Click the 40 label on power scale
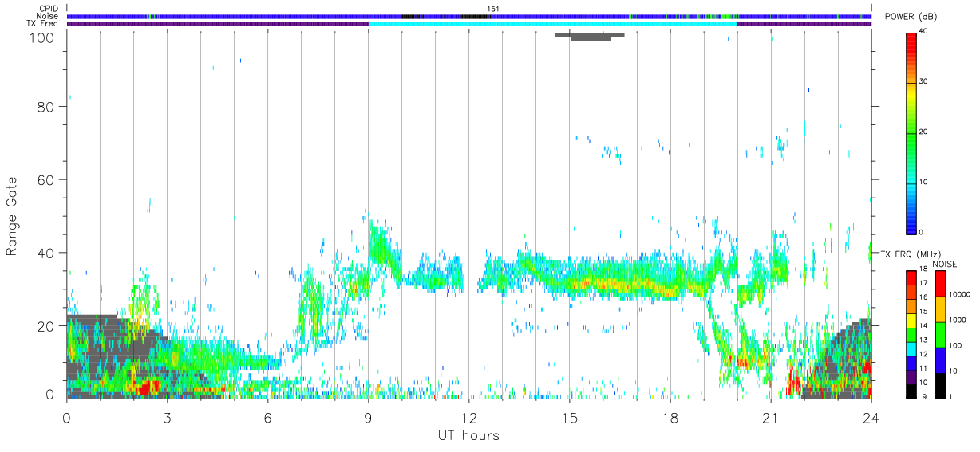The image size is (980, 452). point(923,32)
